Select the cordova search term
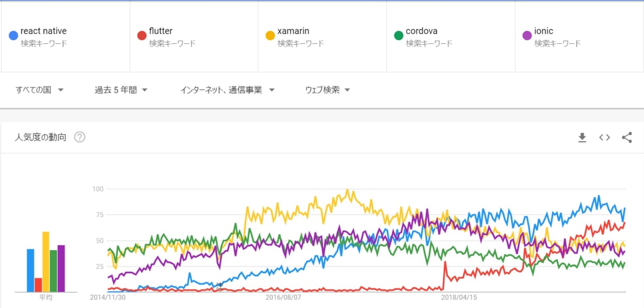 (x=422, y=31)
